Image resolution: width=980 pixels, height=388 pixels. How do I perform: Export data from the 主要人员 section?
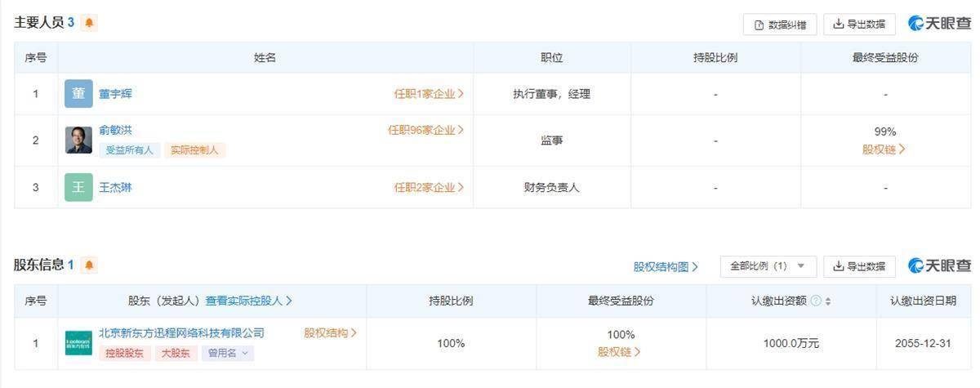(859, 25)
